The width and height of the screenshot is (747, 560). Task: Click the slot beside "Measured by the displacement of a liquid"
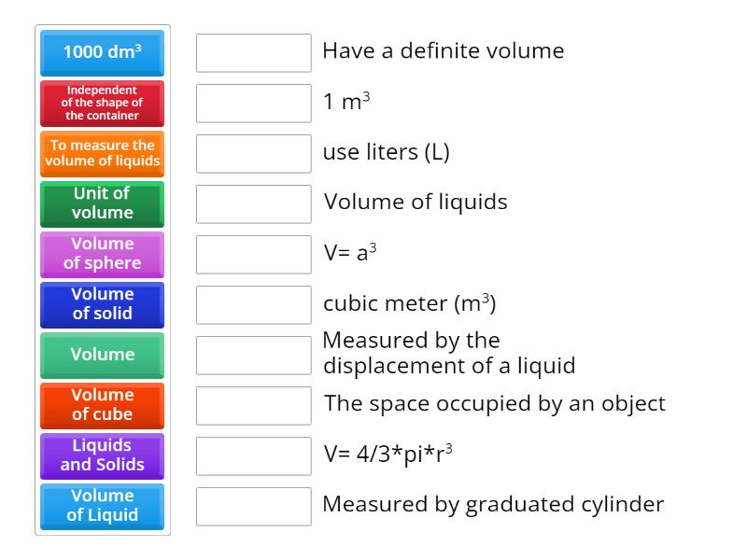pos(253,355)
